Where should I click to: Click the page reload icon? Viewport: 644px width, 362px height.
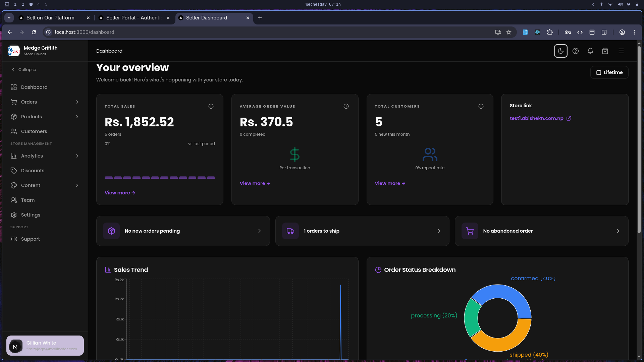[34, 32]
